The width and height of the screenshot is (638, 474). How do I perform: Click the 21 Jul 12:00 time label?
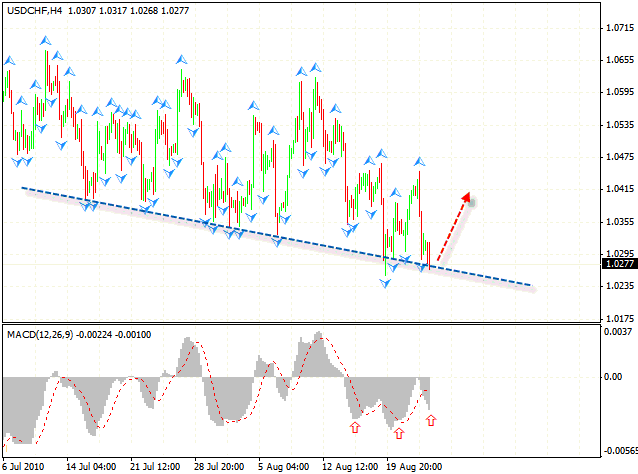(155, 466)
